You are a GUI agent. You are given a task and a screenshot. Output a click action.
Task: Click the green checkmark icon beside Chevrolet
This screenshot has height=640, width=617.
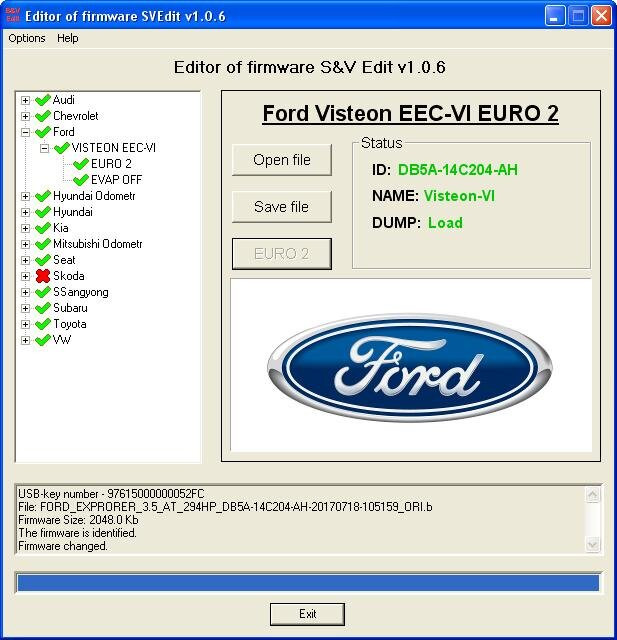point(42,116)
